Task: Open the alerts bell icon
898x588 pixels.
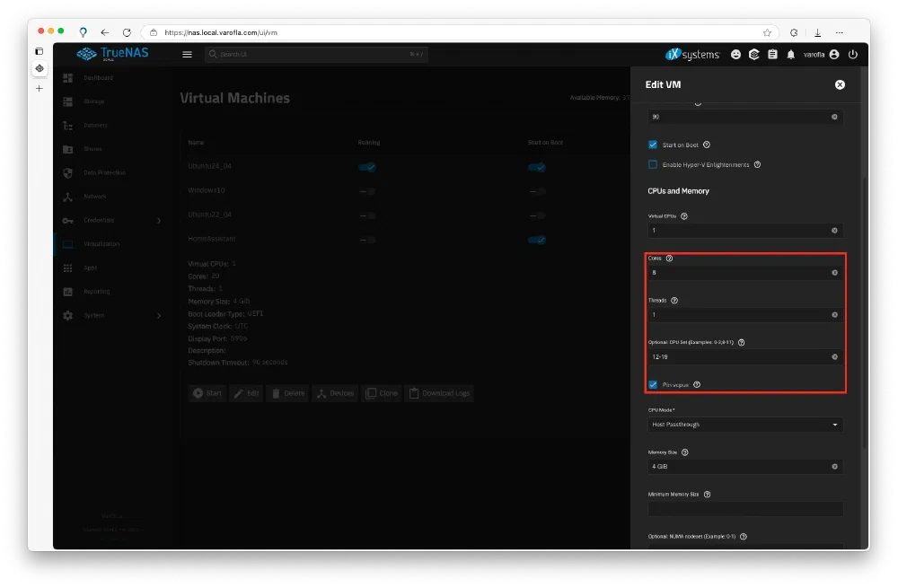Action: pos(791,55)
